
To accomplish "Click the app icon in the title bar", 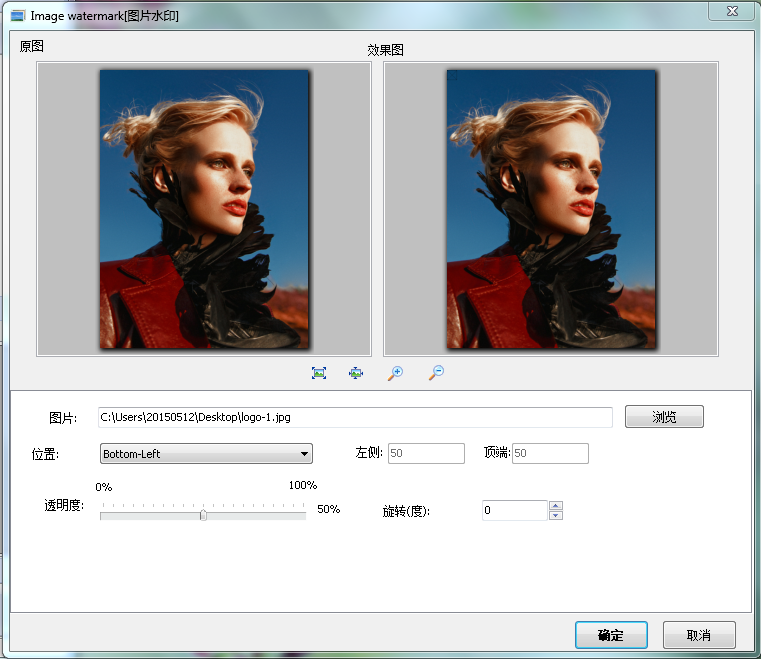I will [18, 16].
